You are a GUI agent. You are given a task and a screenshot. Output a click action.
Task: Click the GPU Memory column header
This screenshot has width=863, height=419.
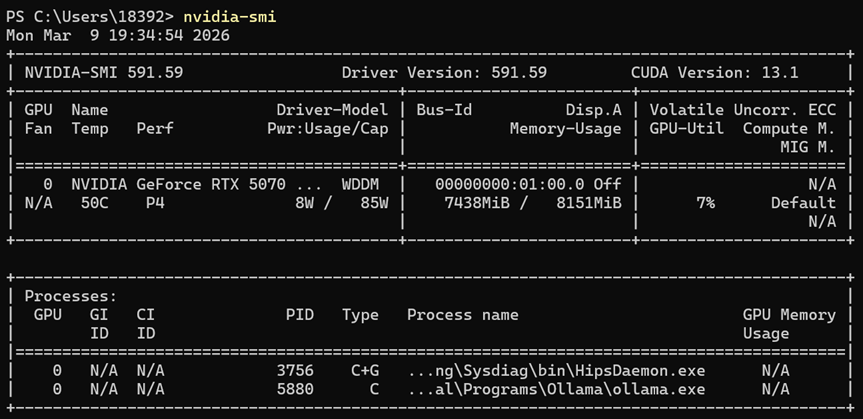click(x=790, y=315)
